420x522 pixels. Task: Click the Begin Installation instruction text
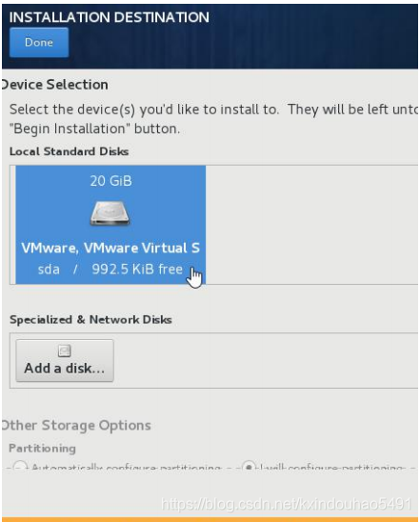coord(95,129)
